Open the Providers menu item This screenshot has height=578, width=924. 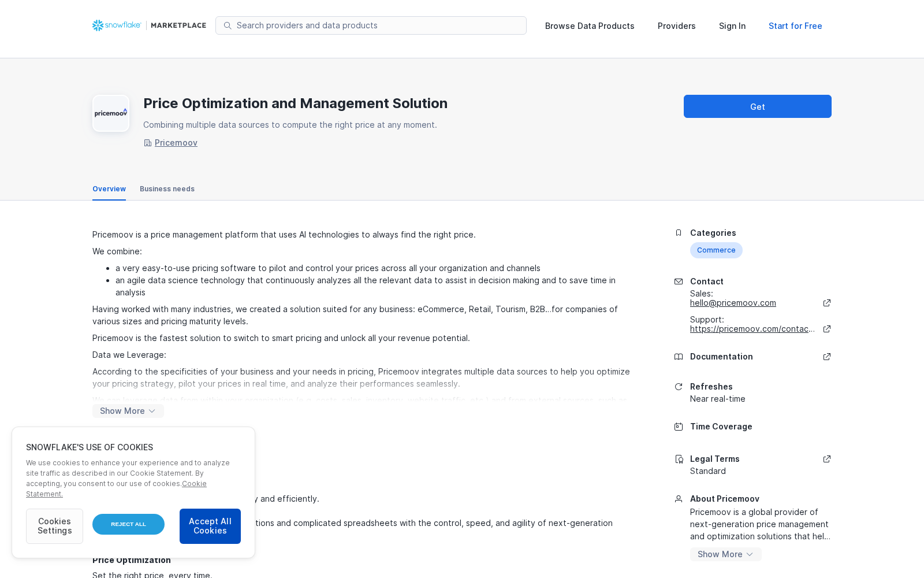pos(677,26)
